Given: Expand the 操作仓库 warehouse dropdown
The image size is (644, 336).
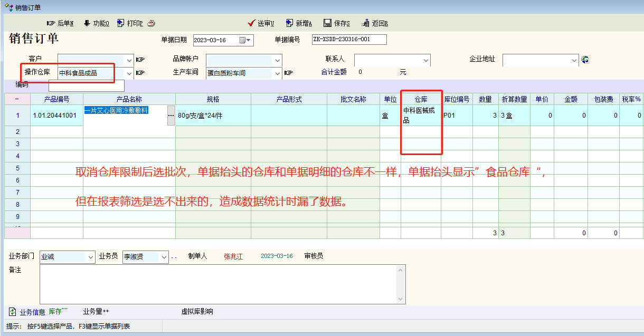Looking at the screenshot, I should pyautogui.click(x=129, y=73).
